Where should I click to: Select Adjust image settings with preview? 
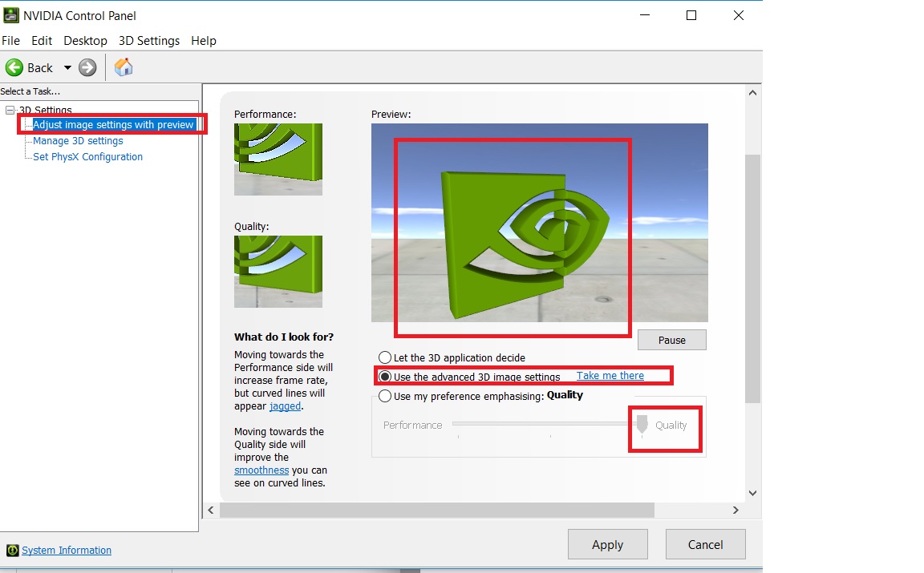(x=113, y=125)
